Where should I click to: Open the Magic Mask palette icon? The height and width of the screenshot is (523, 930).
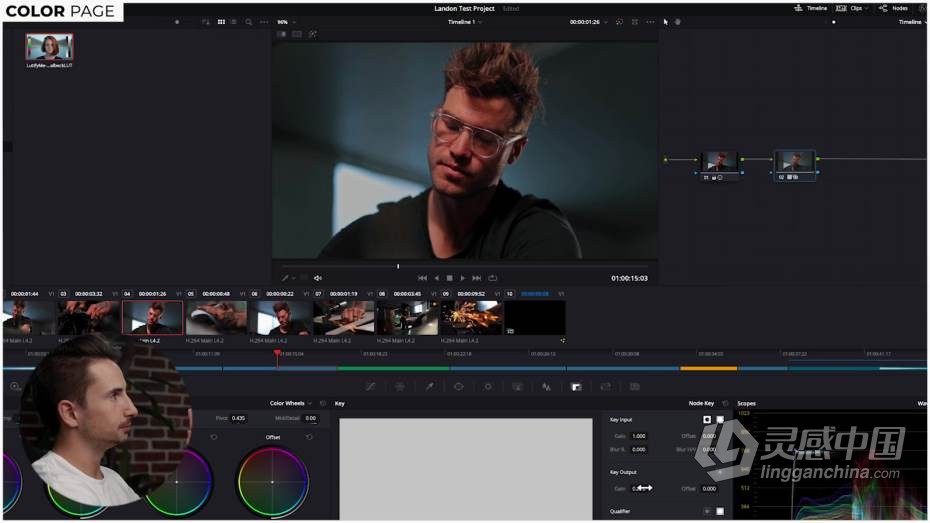517,387
